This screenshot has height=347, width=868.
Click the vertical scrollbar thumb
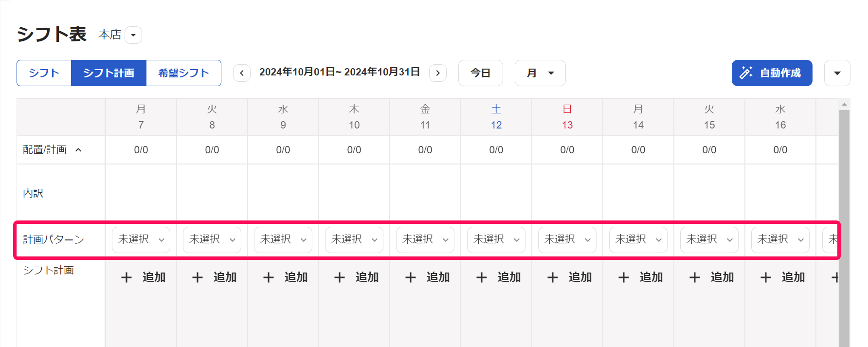point(844,228)
